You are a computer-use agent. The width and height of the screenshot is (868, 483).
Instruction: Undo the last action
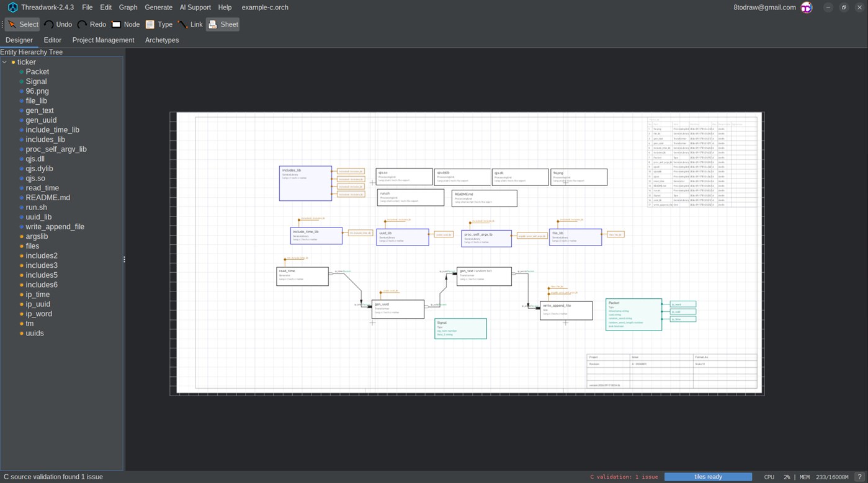(58, 24)
